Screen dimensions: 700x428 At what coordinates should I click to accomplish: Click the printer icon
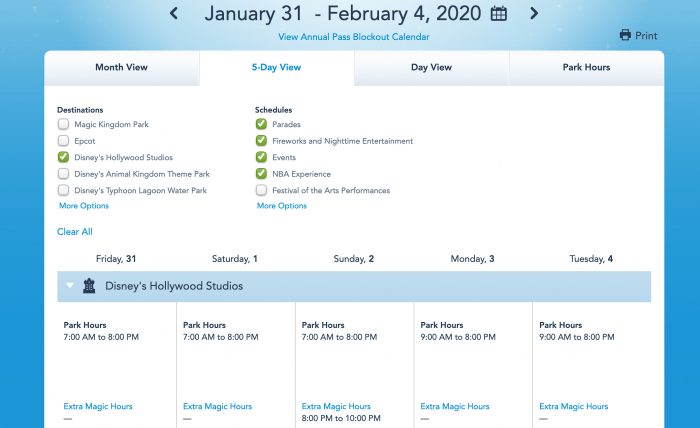pos(626,36)
